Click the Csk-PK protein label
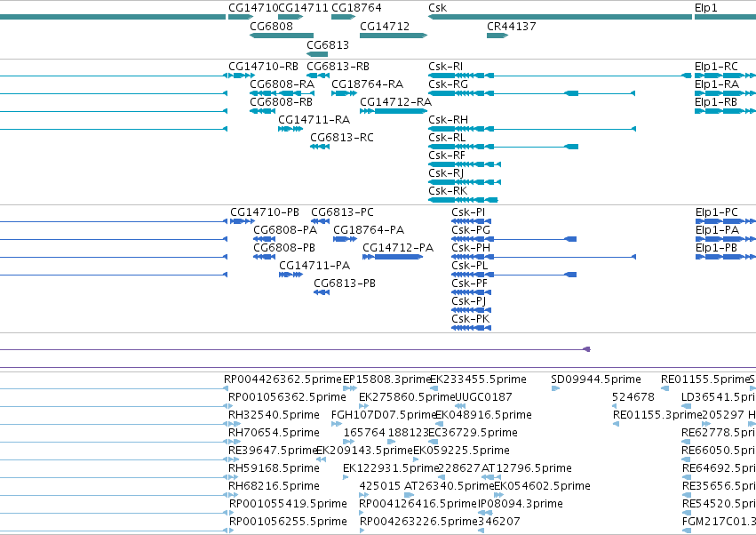Screen dimensions: 756x535 click(471, 320)
